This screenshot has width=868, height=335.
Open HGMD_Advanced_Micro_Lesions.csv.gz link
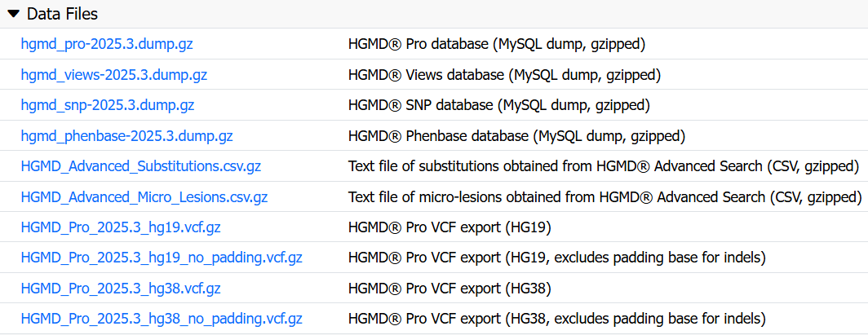point(144,196)
